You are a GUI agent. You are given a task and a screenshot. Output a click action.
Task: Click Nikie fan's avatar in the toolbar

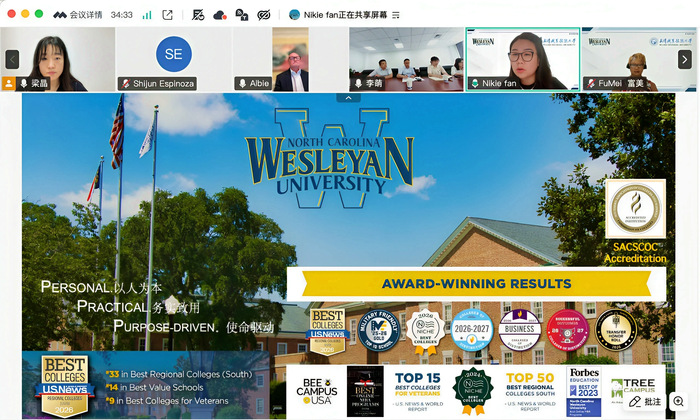pos(294,15)
